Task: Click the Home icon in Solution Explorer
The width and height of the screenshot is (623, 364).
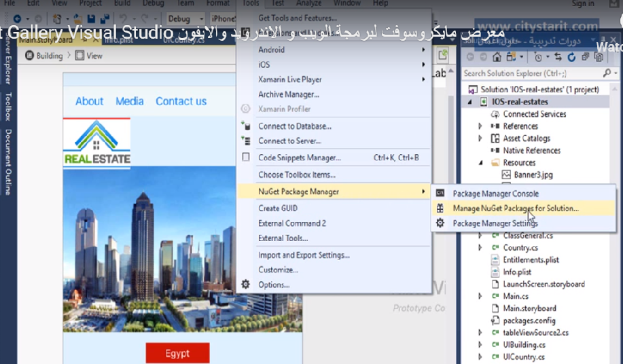Action: [497, 57]
